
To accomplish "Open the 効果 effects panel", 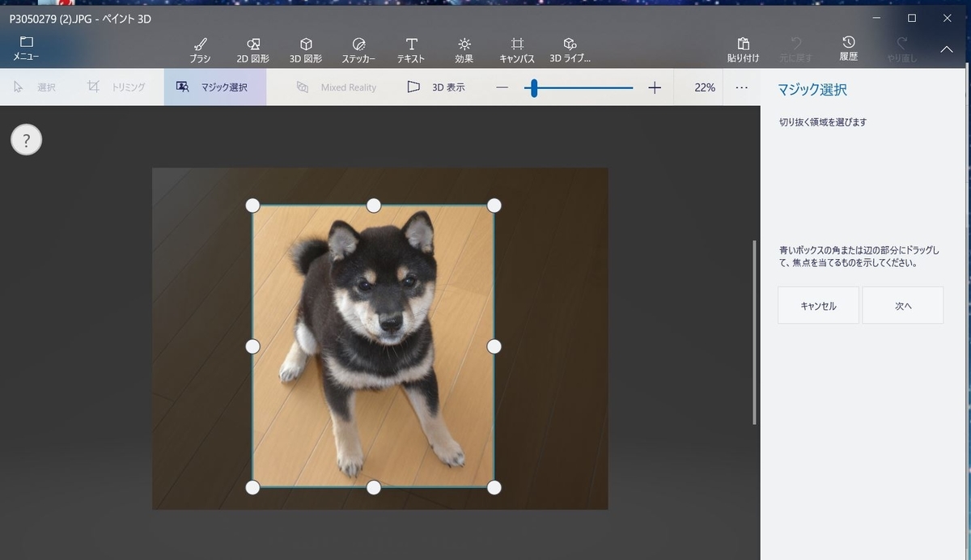I will click(464, 49).
